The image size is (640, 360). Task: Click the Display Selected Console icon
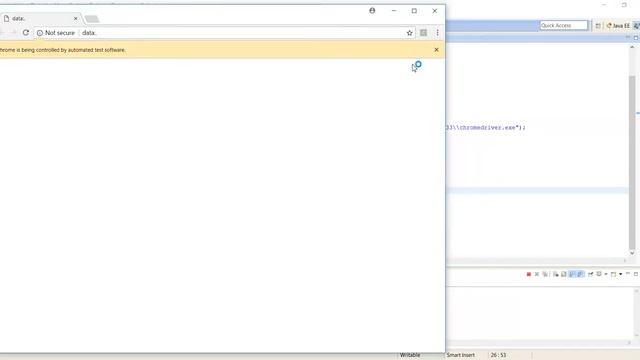click(599, 274)
